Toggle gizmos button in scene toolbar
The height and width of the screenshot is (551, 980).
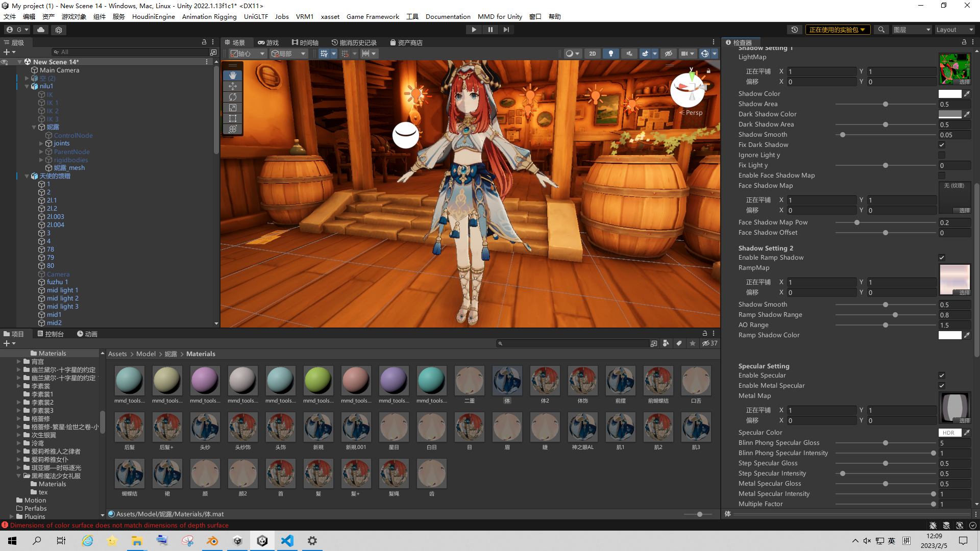click(x=704, y=54)
